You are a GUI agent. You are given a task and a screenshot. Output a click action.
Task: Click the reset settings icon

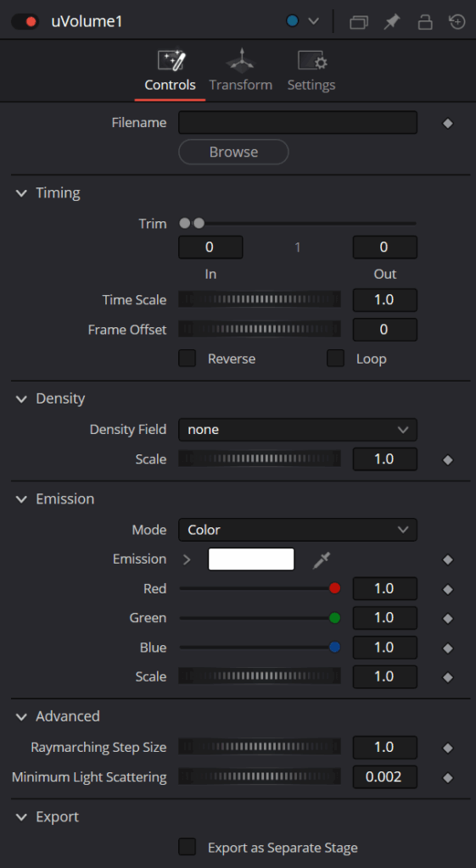tap(457, 22)
